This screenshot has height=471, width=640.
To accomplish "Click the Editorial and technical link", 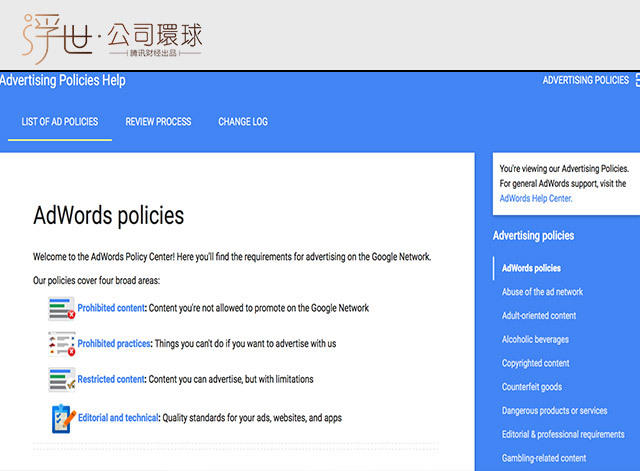I will pos(118,417).
